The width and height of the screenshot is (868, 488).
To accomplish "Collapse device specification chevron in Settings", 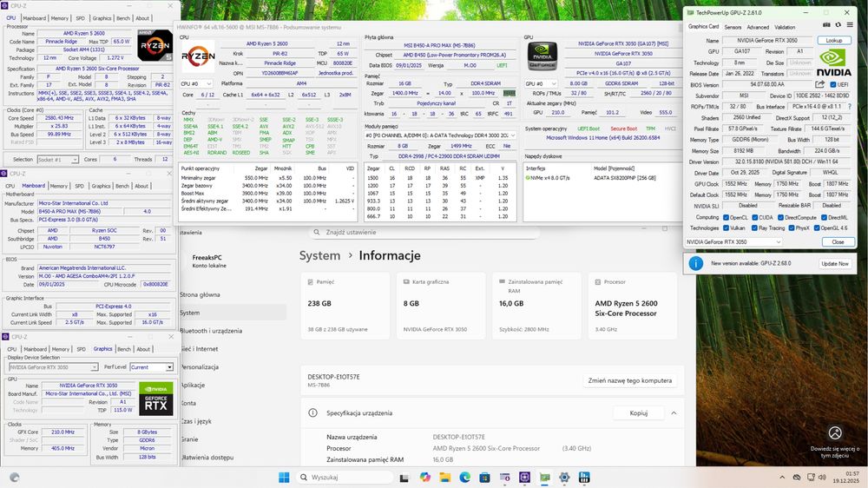I will (674, 413).
